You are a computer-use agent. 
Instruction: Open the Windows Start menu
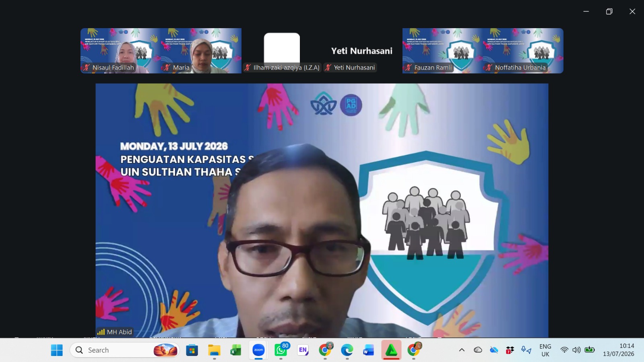point(57,350)
